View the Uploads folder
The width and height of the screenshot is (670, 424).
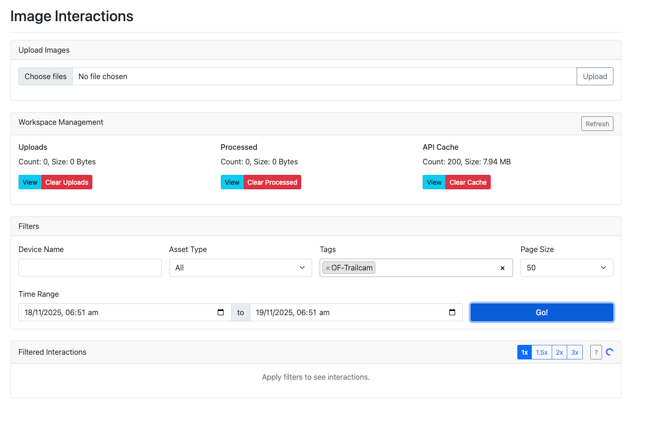click(x=30, y=182)
